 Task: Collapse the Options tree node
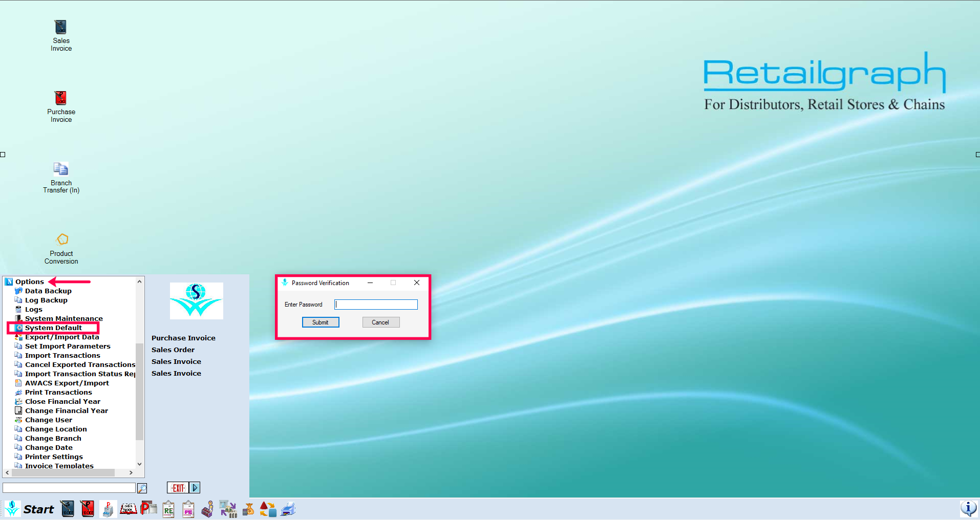pos(30,281)
